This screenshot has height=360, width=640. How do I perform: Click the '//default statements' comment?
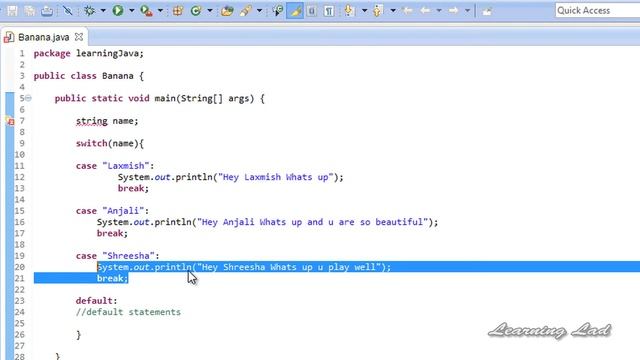click(x=128, y=312)
